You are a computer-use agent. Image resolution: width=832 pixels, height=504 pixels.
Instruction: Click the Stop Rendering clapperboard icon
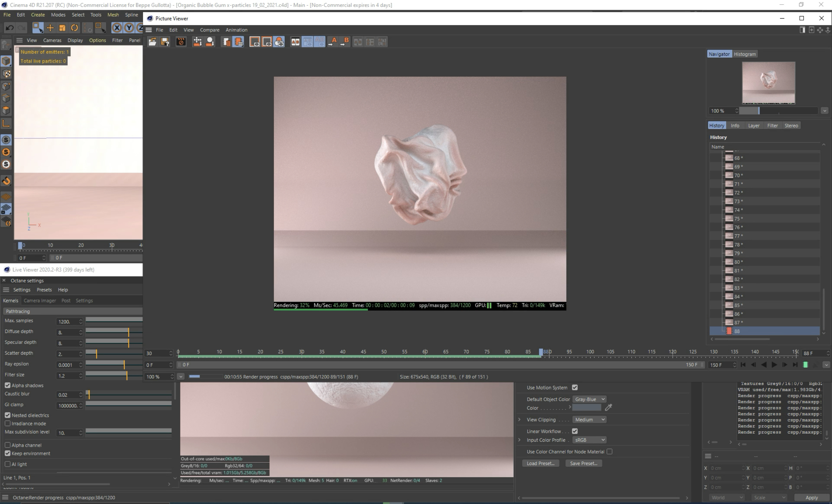click(x=181, y=42)
